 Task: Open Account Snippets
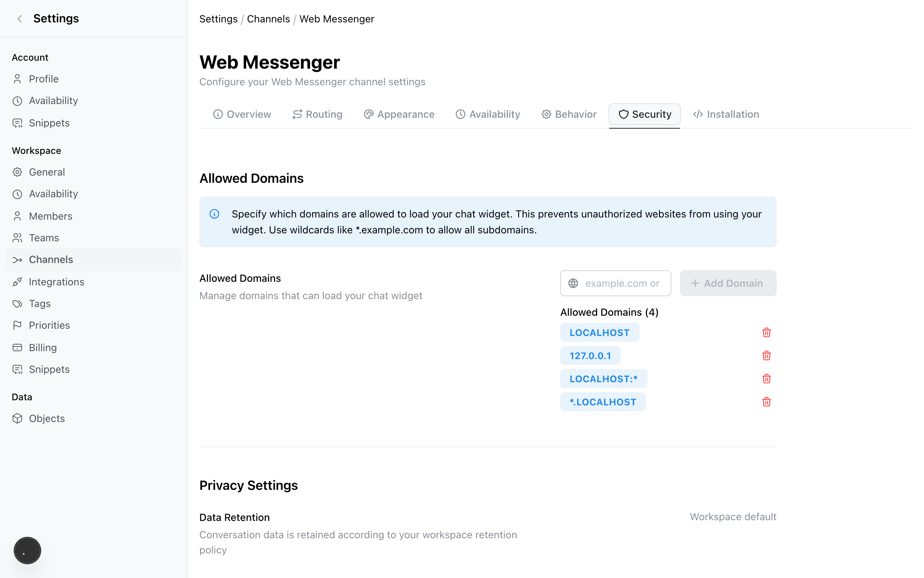93,123
